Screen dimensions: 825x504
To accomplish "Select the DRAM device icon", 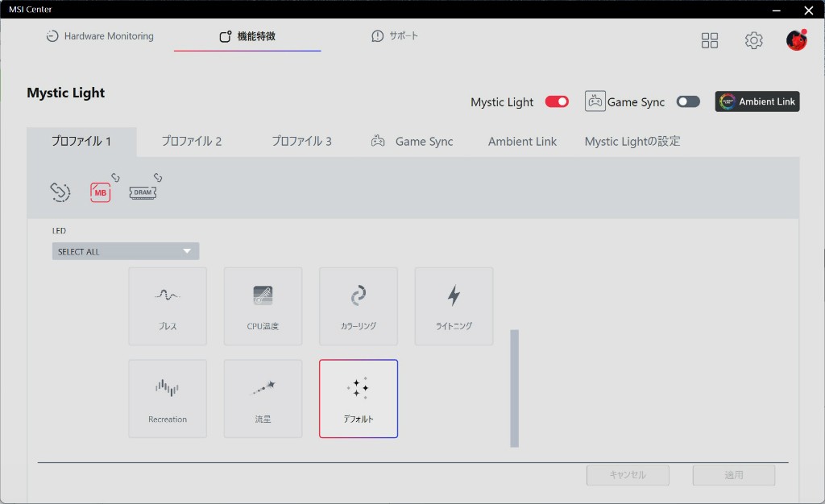I will pos(143,193).
